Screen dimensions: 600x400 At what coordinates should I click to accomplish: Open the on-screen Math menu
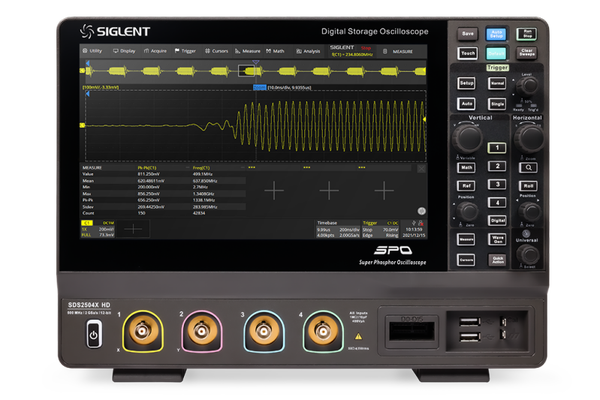coord(275,51)
